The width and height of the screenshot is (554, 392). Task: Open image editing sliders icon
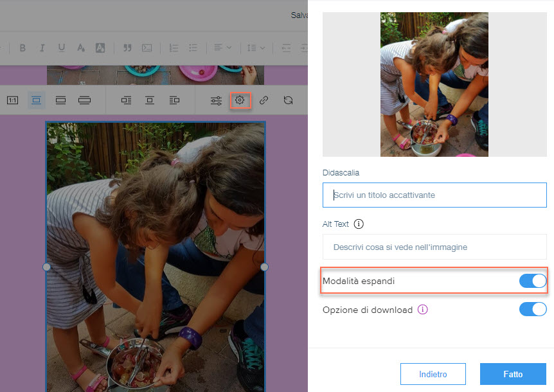click(x=216, y=101)
